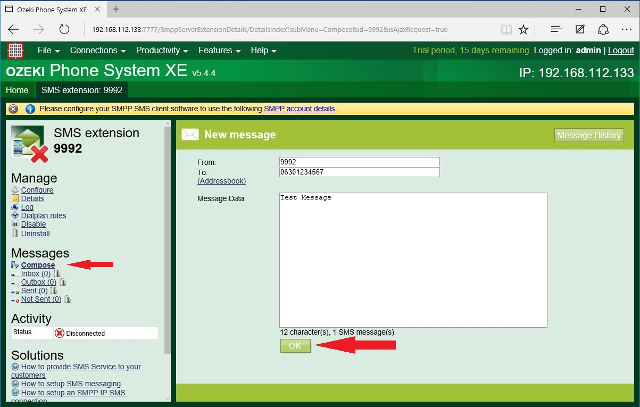
Task: Open the Outbox (0) folder
Action: click(x=38, y=282)
